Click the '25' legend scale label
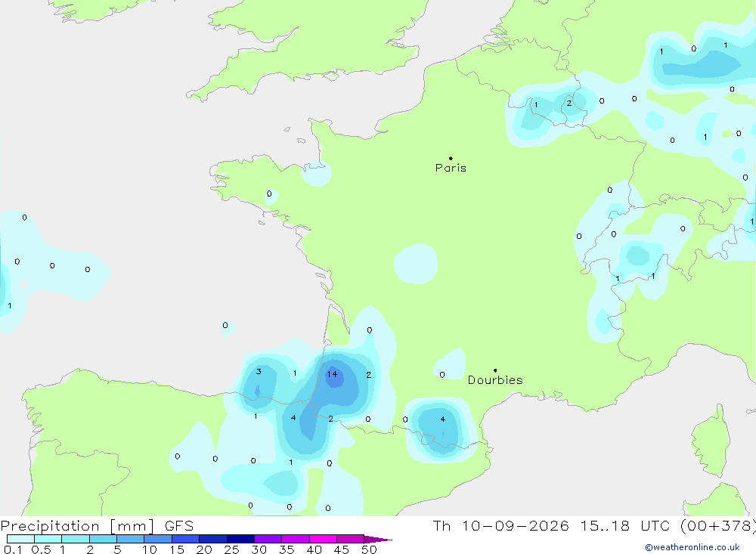 coord(231,549)
